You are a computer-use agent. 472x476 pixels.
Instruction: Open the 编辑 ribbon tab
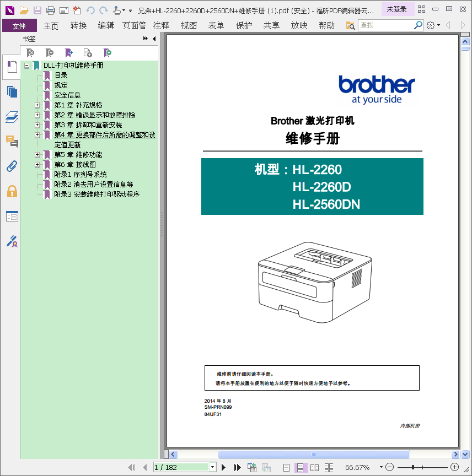coord(106,25)
